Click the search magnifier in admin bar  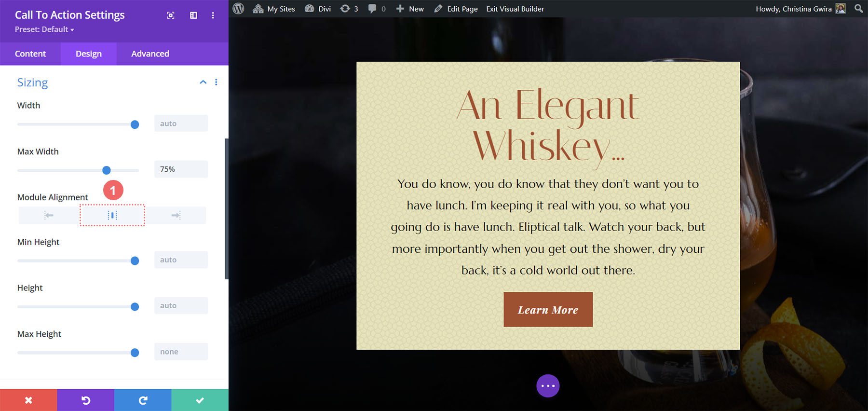[x=858, y=9]
